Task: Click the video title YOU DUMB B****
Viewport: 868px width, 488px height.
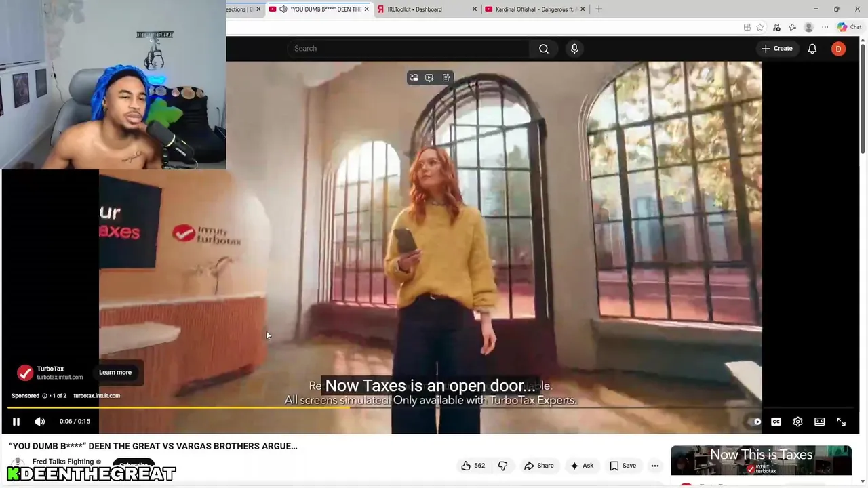Action: pyautogui.click(x=153, y=446)
